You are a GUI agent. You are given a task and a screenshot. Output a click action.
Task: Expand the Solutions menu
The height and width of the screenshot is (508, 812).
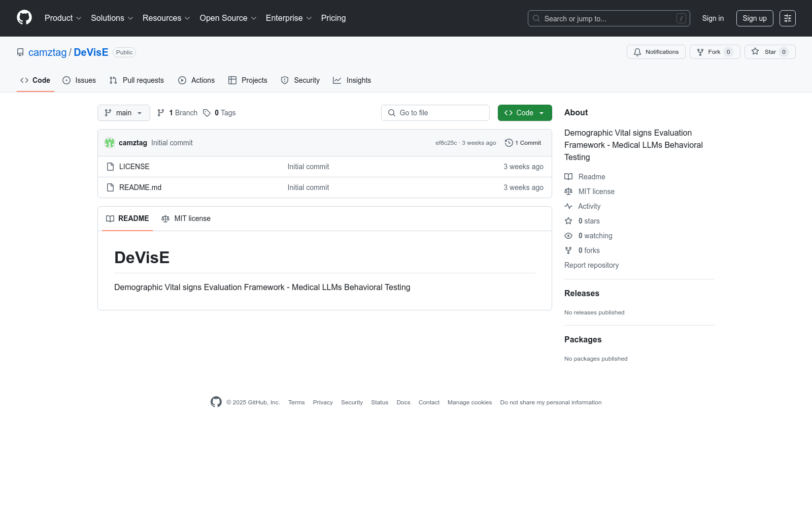[x=112, y=18]
